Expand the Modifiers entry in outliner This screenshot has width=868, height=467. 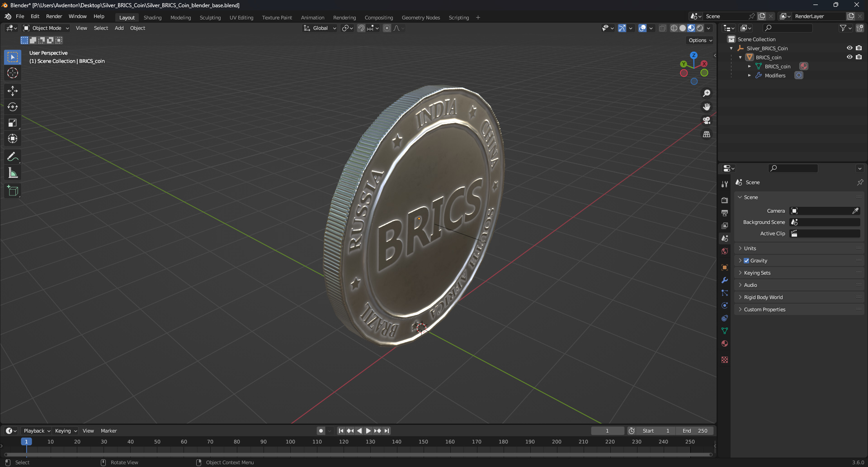click(x=750, y=76)
